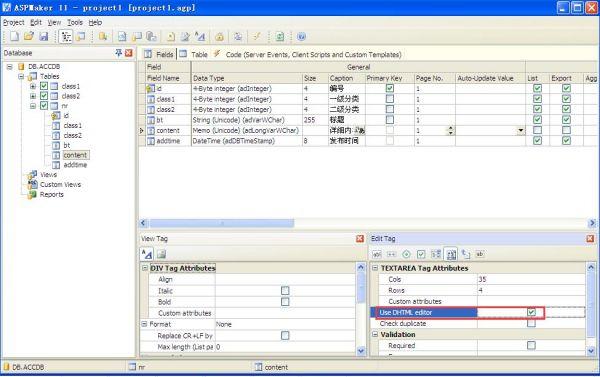Select the addtime field in the tree
The height and width of the screenshot is (377, 600).
75,165
